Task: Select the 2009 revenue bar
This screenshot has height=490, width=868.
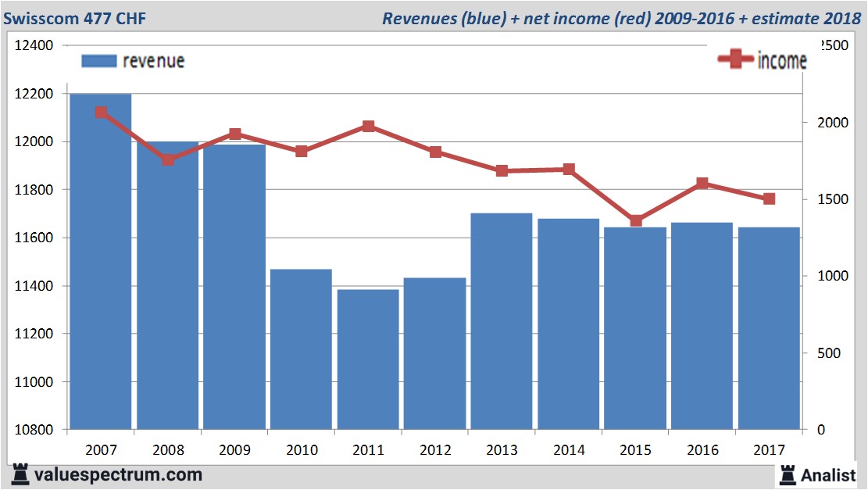Action: pos(234,287)
